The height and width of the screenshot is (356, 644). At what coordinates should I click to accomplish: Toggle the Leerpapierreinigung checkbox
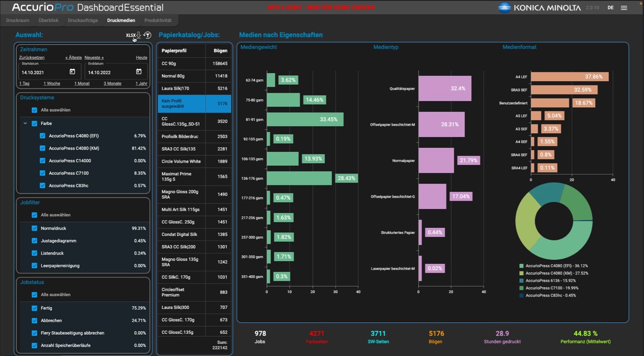34,265
